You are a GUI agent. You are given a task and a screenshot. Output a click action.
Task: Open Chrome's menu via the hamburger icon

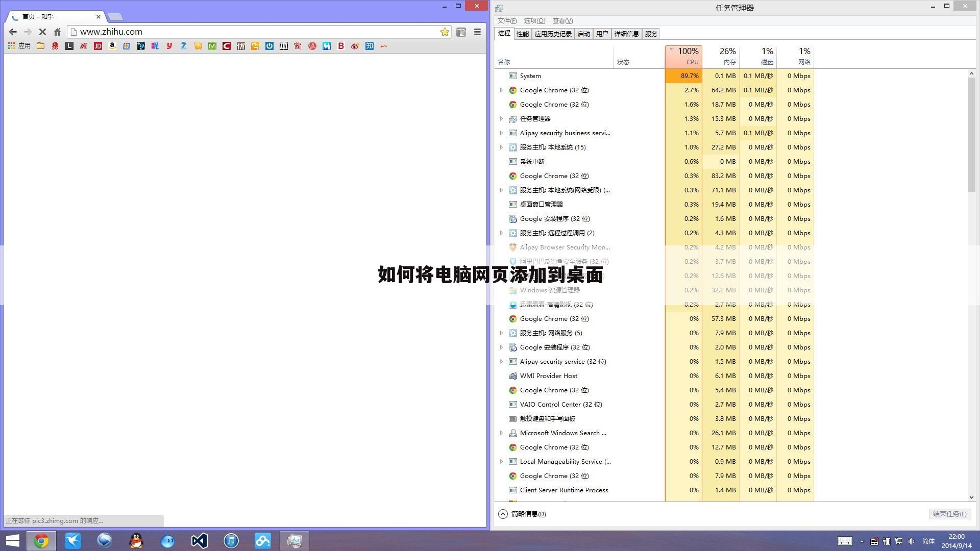pyautogui.click(x=477, y=32)
